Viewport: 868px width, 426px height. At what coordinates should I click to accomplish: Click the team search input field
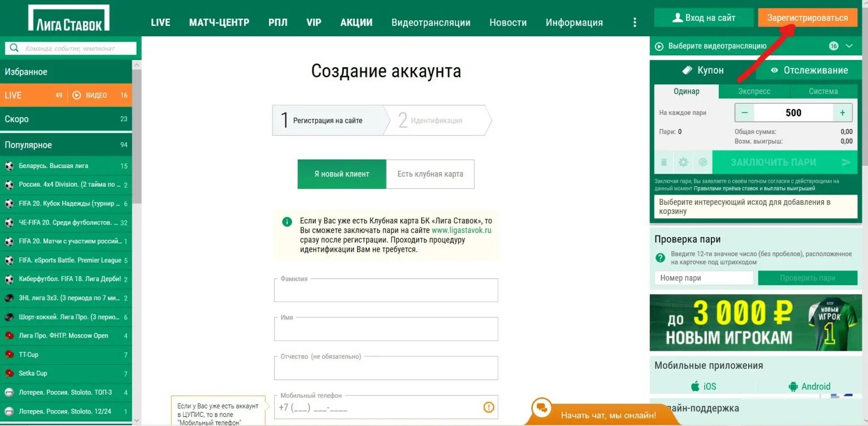(x=71, y=48)
